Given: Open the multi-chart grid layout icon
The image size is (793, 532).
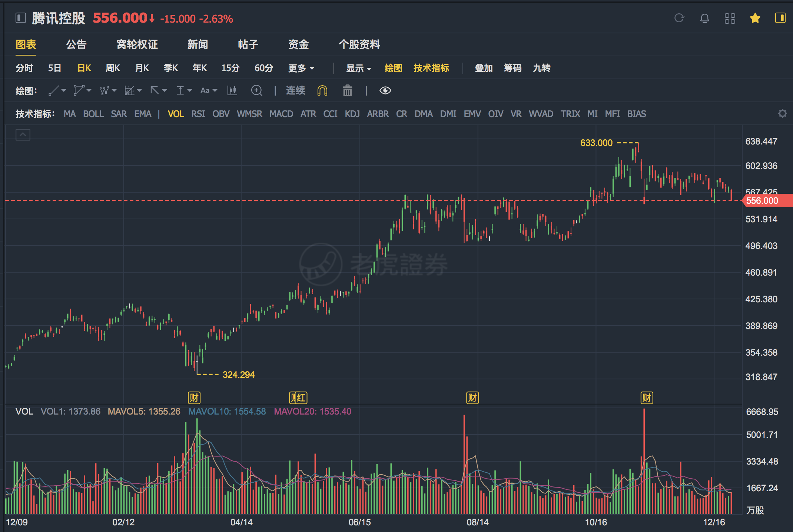Looking at the screenshot, I should (730, 18).
